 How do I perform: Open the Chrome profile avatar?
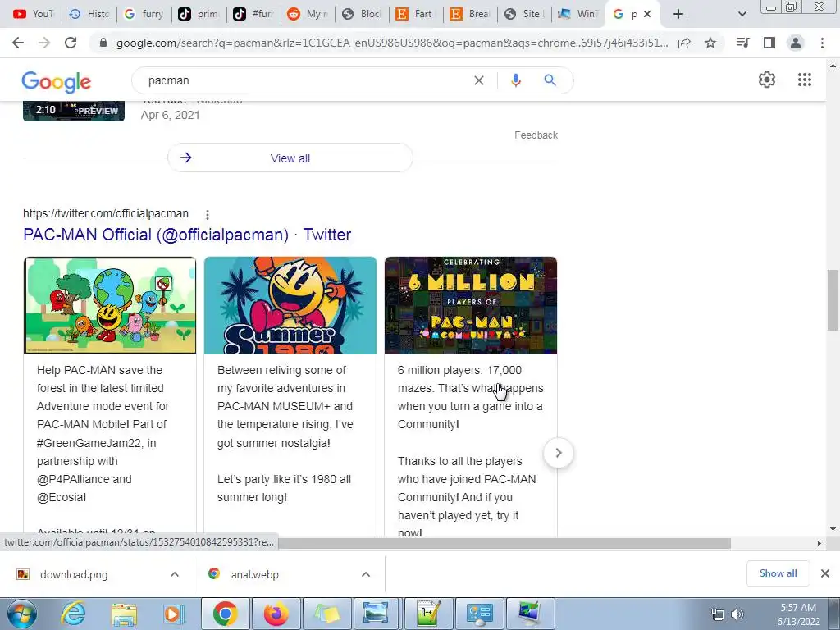(796, 43)
